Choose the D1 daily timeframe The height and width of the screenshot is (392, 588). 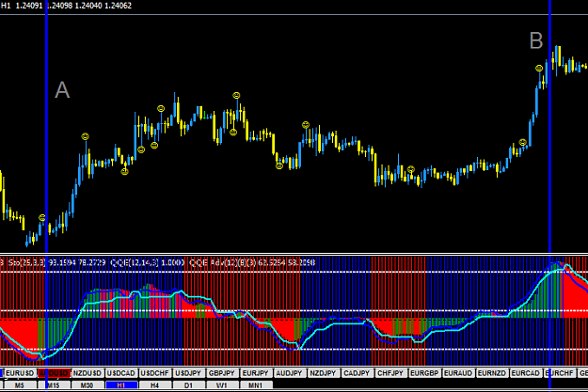[x=188, y=384]
